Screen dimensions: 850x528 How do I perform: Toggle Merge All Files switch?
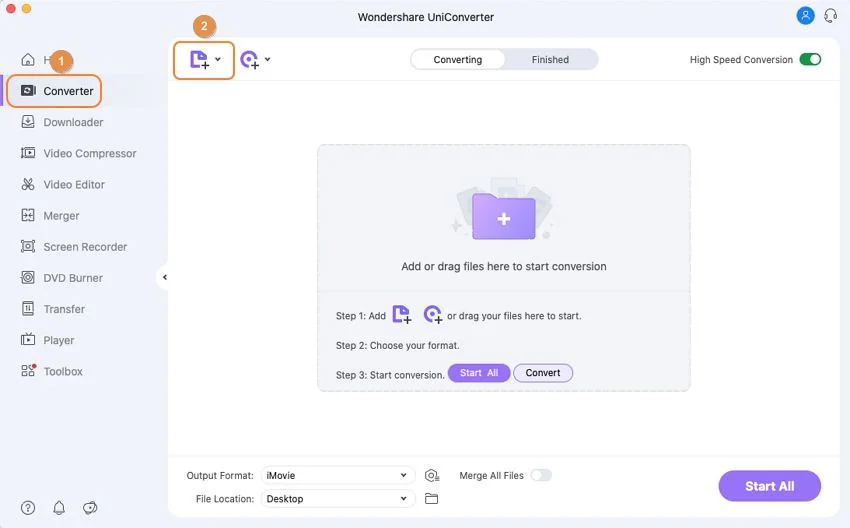tap(540, 475)
